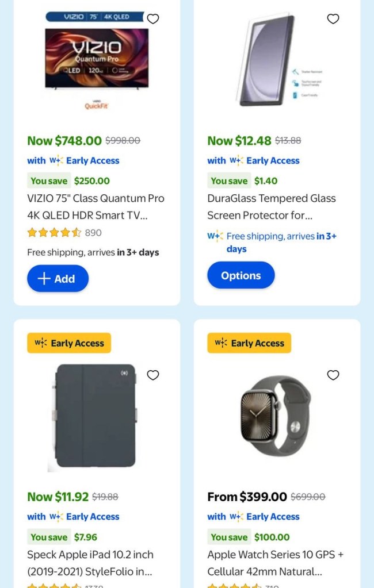Open Apple Watch Series 10 GPS title link

[275, 563]
